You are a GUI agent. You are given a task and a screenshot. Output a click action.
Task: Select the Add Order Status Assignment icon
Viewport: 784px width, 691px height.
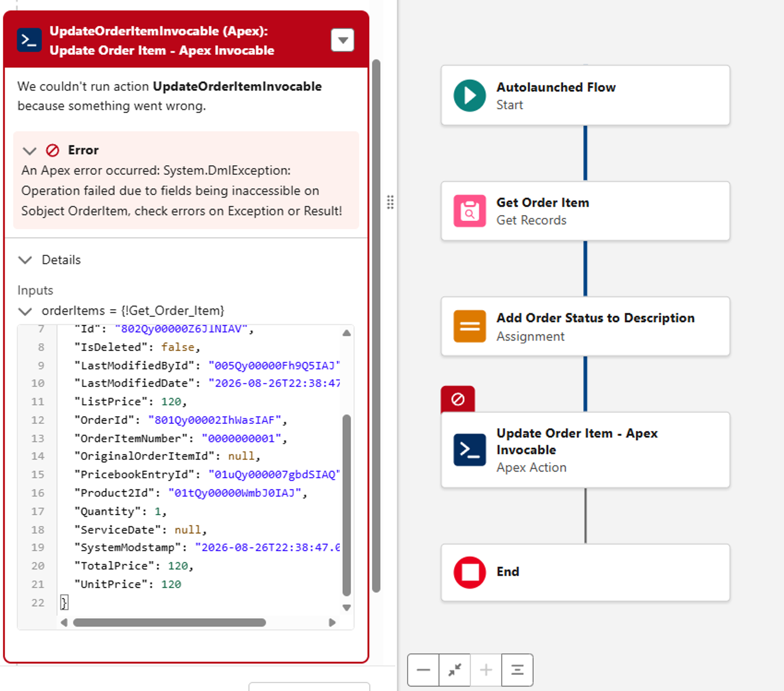point(470,326)
